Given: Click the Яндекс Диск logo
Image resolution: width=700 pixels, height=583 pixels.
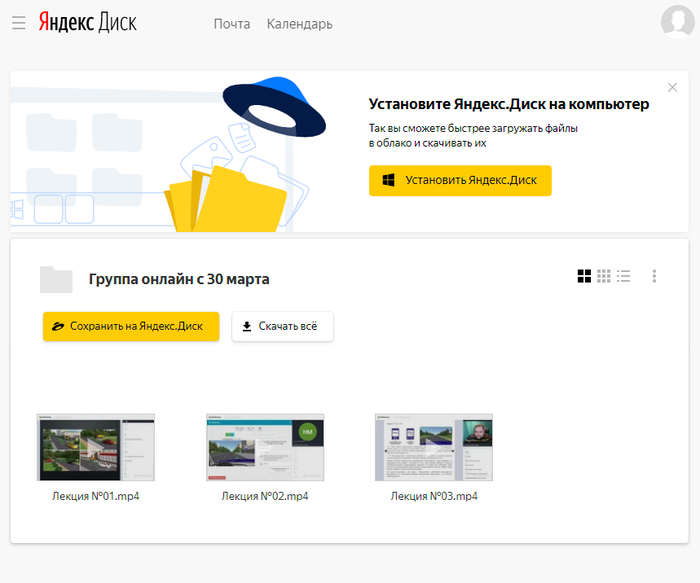Looking at the screenshot, I should click(x=88, y=23).
